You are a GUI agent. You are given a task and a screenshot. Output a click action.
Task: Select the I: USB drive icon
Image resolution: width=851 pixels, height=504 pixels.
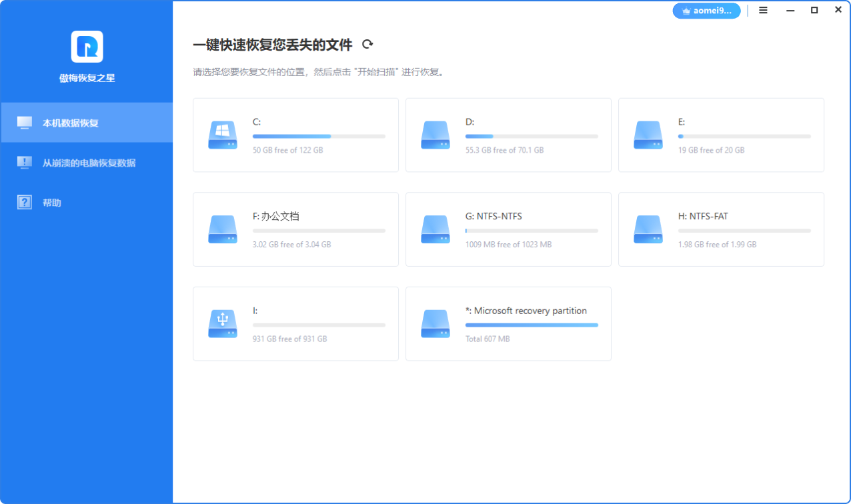click(221, 324)
